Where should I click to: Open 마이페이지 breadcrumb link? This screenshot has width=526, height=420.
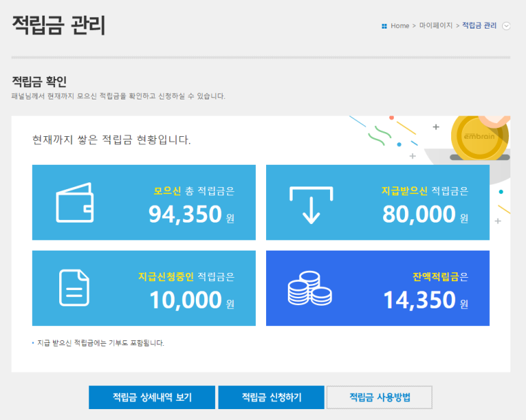coord(435,25)
